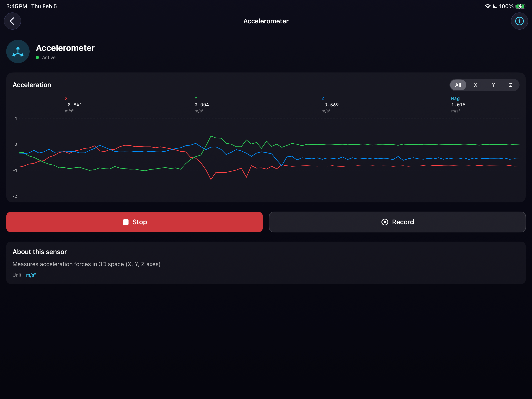Click the X value -0.841
The width and height of the screenshot is (532, 399).
tap(73, 105)
